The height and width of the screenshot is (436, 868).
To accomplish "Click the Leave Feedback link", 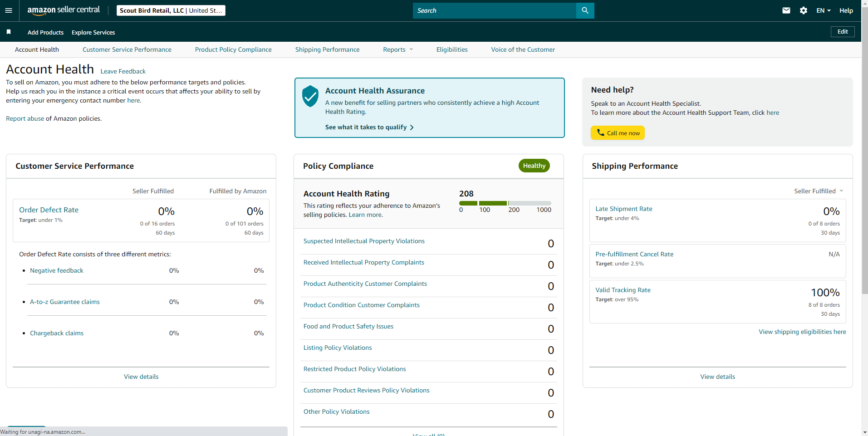I will click(x=123, y=71).
